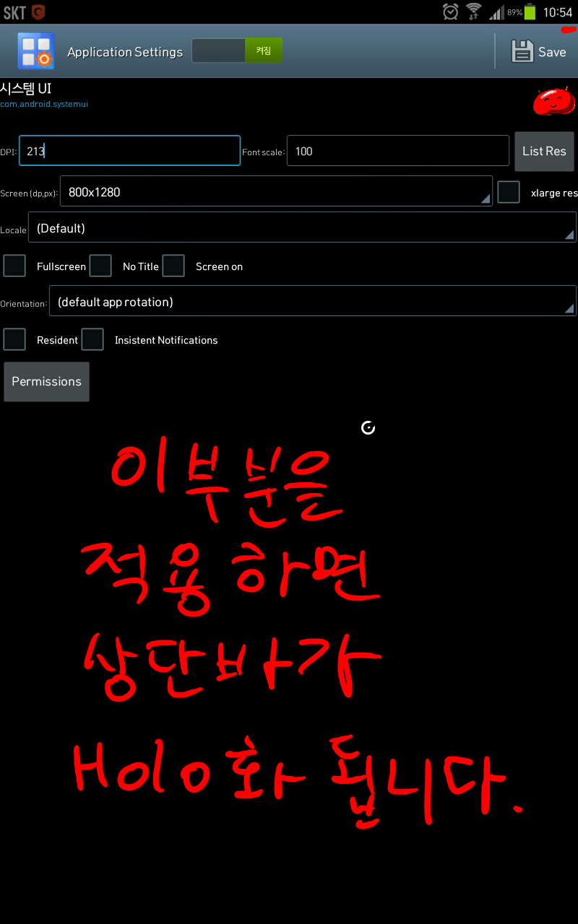Tap the Save floppy disk icon
578x924 pixels.
point(522,51)
